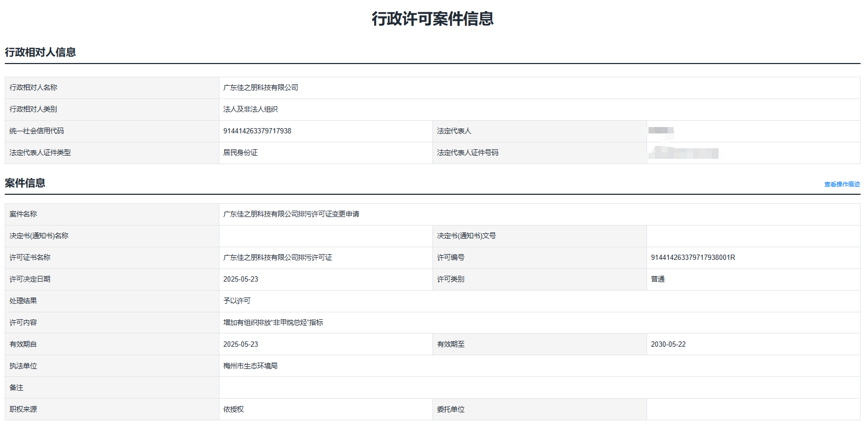Click the 行政相对人信息 section heading
Viewport: 868px width, 433px height.
point(40,52)
